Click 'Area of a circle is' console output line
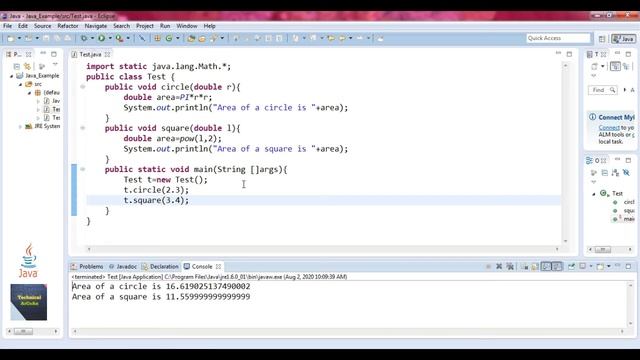640x360 pixels. point(161,287)
